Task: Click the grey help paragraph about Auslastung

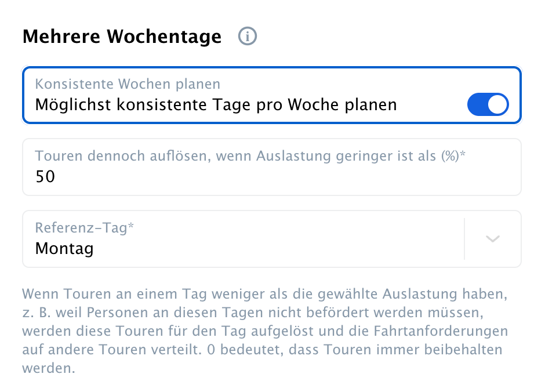Action: coord(265,331)
